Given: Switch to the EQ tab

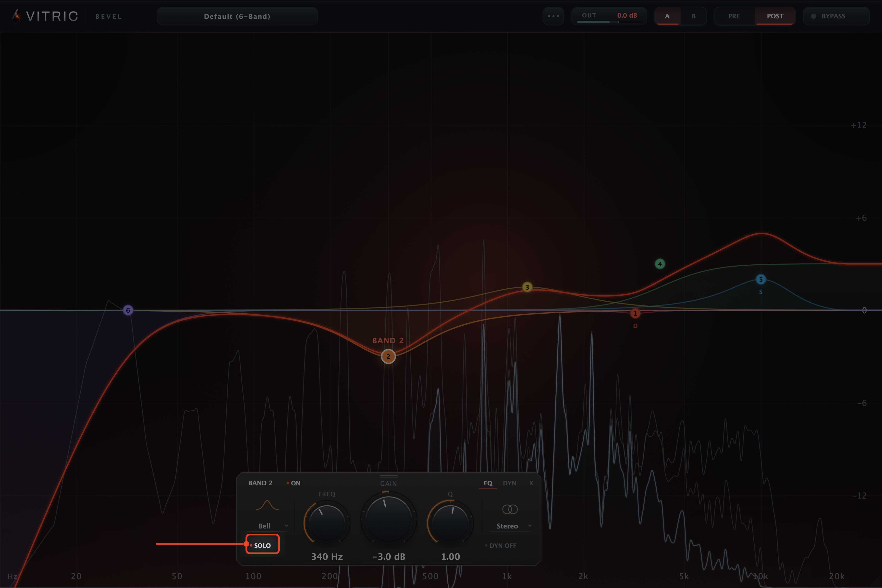Looking at the screenshot, I should [488, 483].
